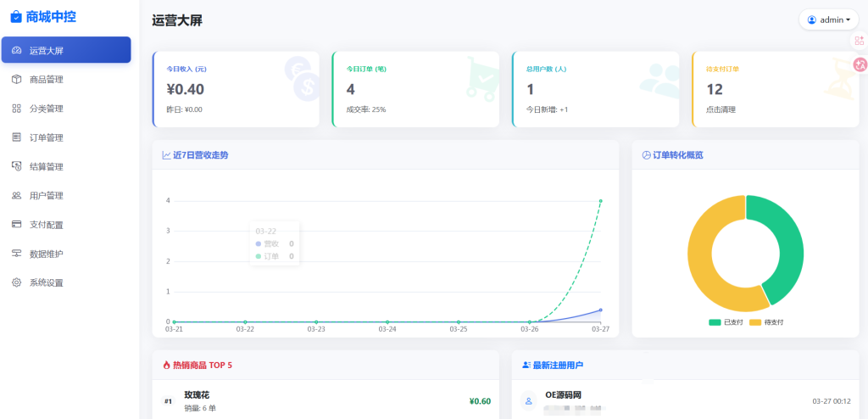Click the 03-27 order data point at 4
Screen dimensions: 868x419
coord(601,201)
